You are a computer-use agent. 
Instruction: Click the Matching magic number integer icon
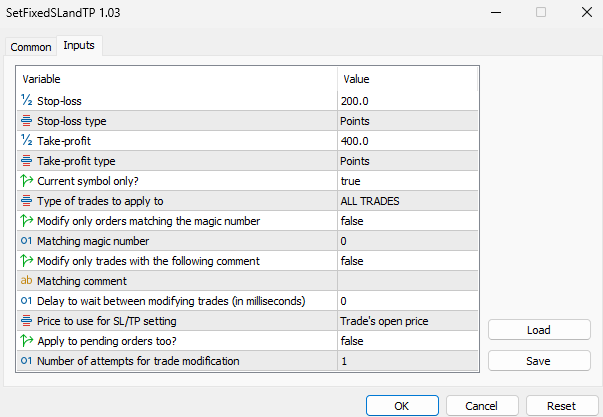point(27,241)
